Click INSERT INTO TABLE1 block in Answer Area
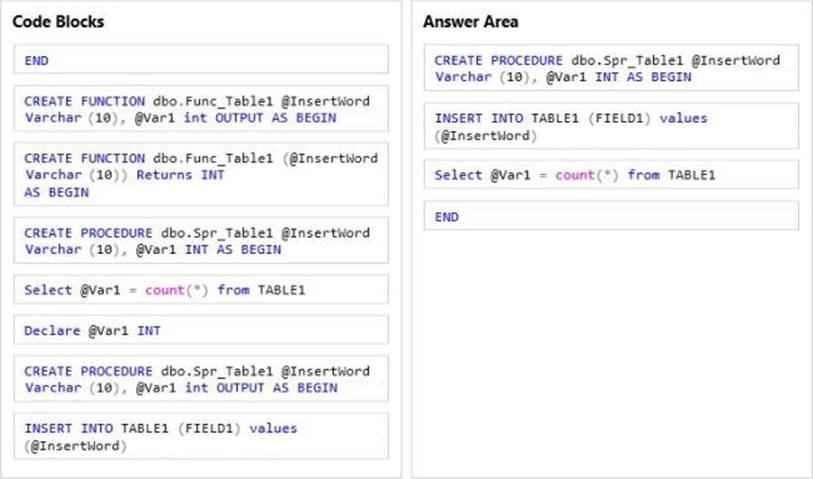 [x=611, y=126]
